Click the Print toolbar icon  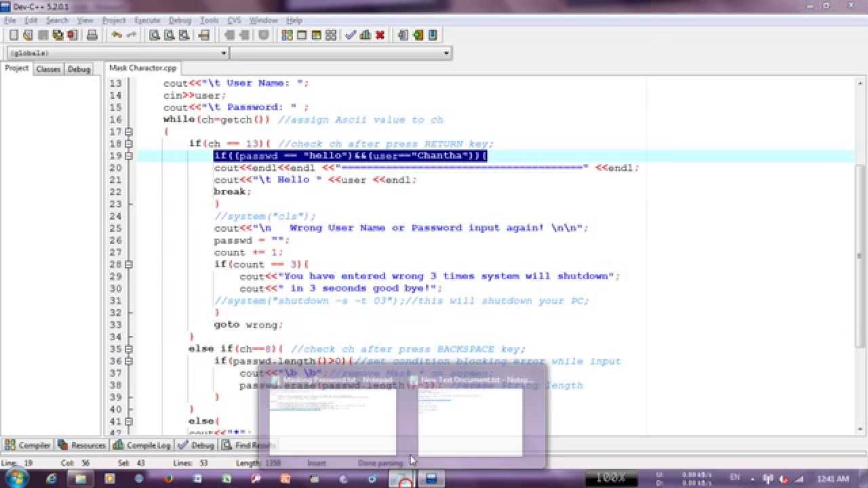pos(92,35)
